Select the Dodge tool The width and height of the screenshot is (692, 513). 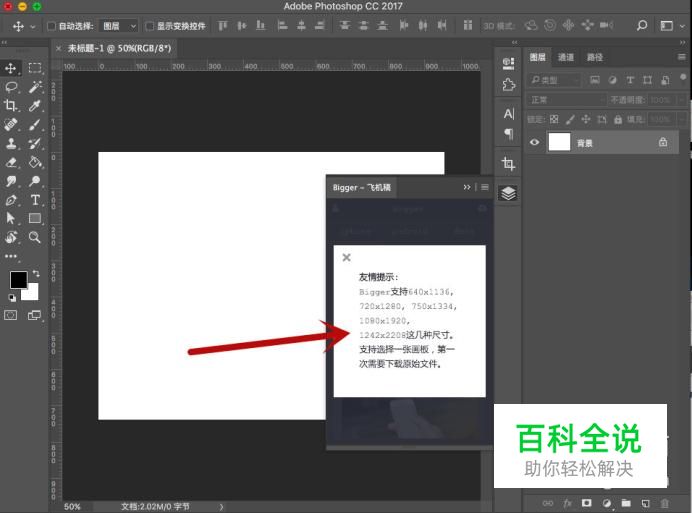point(35,181)
